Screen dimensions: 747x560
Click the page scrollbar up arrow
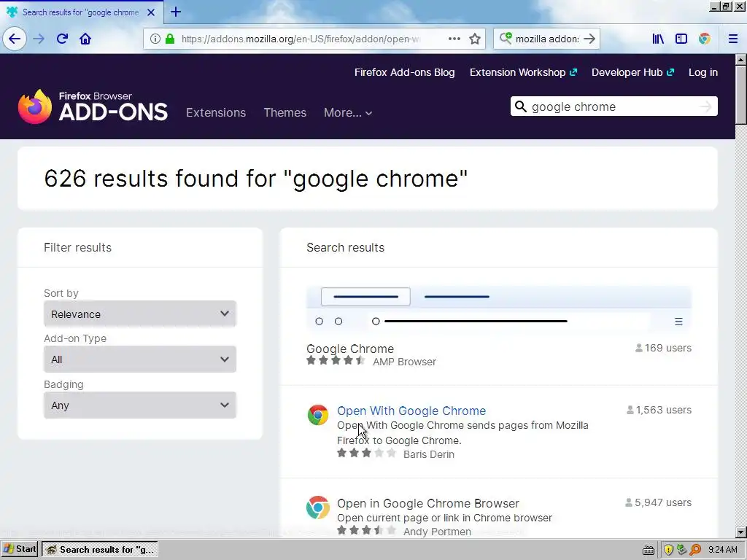[741, 60]
